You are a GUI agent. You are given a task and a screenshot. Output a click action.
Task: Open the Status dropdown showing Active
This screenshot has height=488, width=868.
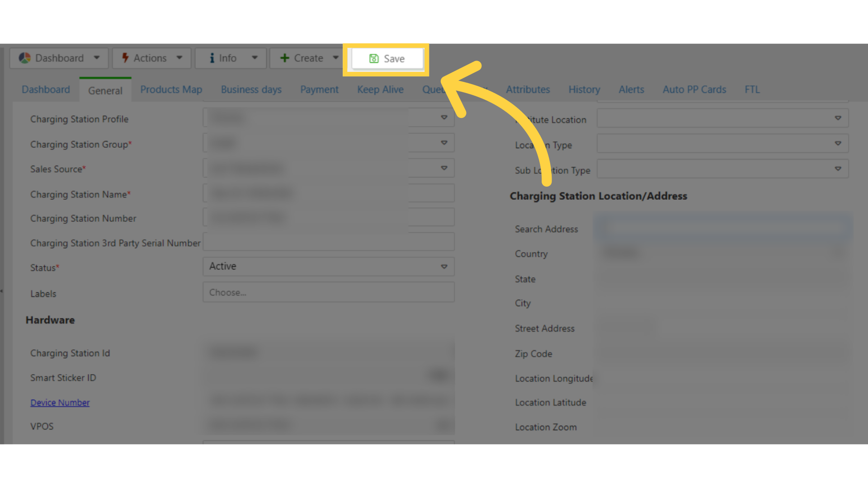click(x=328, y=267)
